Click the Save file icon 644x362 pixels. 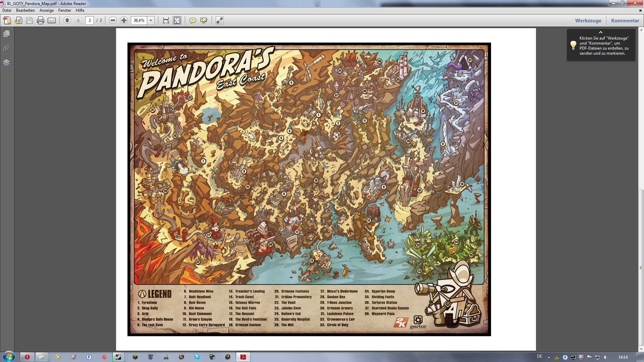[30, 20]
